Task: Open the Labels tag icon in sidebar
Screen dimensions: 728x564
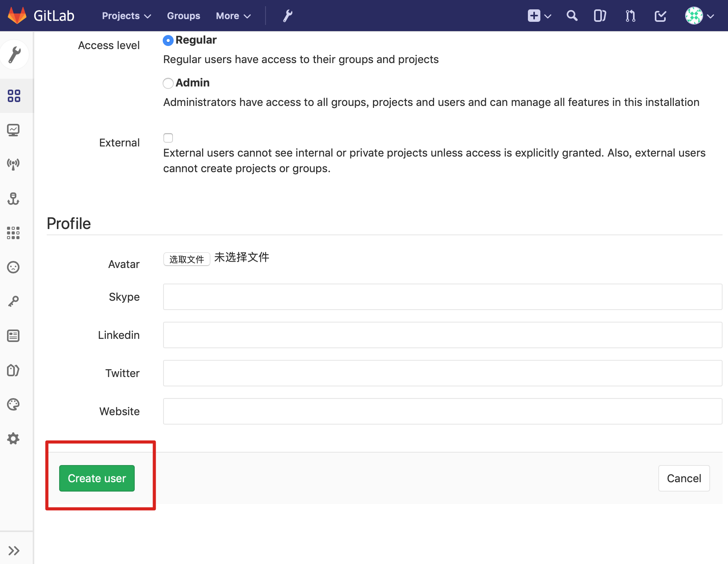Action: [14, 370]
